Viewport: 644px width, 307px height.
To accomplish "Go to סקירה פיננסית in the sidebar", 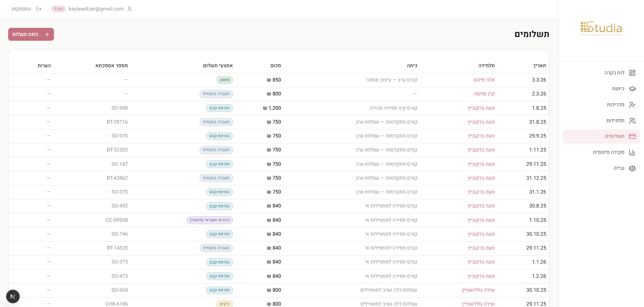I will point(608,152).
